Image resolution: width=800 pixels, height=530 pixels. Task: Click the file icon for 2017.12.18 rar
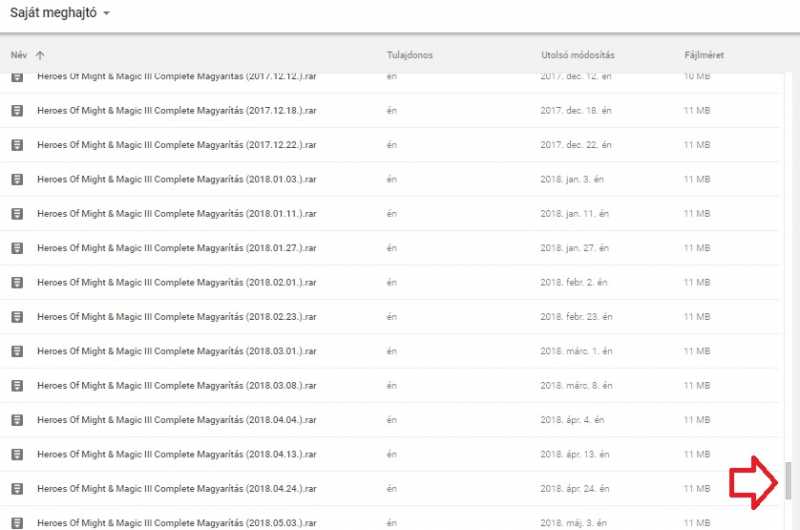[17, 110]
